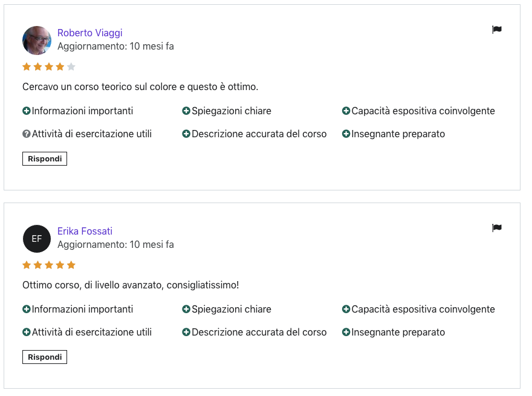Click the report flag on Erika Fossati's review
Image resolution: width=532 pixels, height=396 pixels.
pyautogui.click(x=497, y=228)
